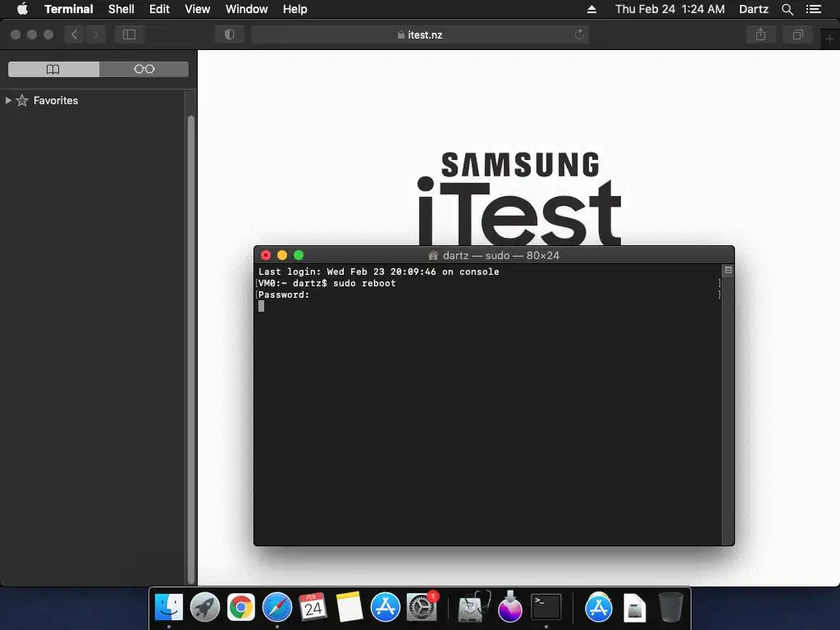
Task: Open Spotlight search magnifier
Action: (x=787, y=9)
